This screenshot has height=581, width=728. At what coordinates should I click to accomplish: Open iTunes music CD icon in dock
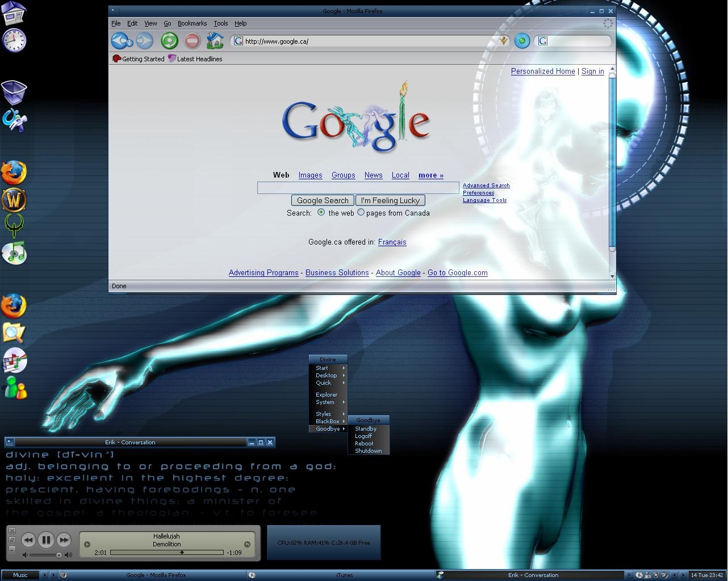(15, 253)
